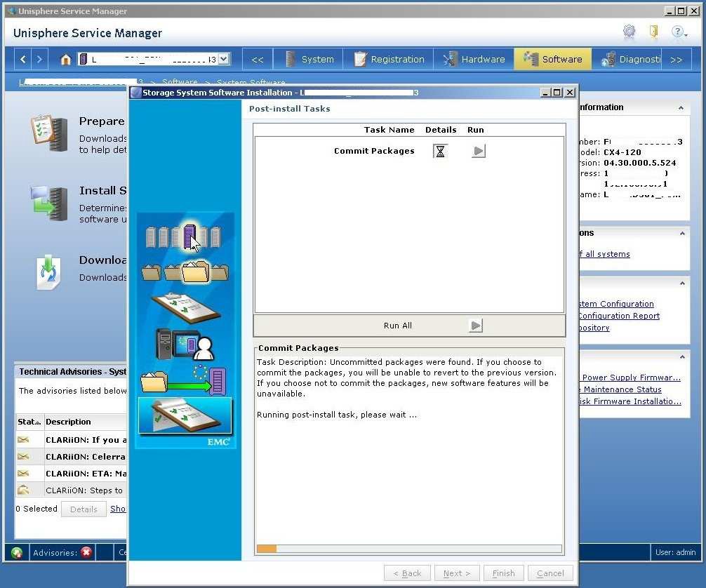Click the Next button in the wizard
The height and width of the screenshot is (588, 706).
(x=457, y=573)
